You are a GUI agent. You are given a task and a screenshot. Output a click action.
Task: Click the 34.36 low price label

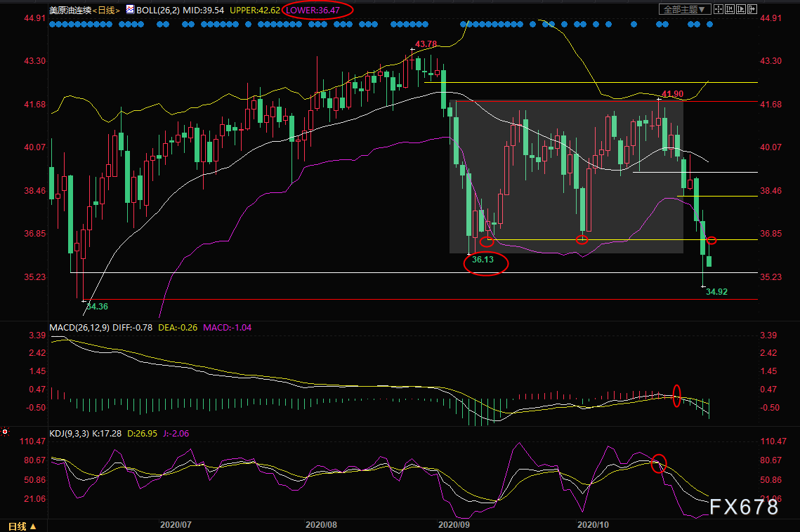(97, 307)
